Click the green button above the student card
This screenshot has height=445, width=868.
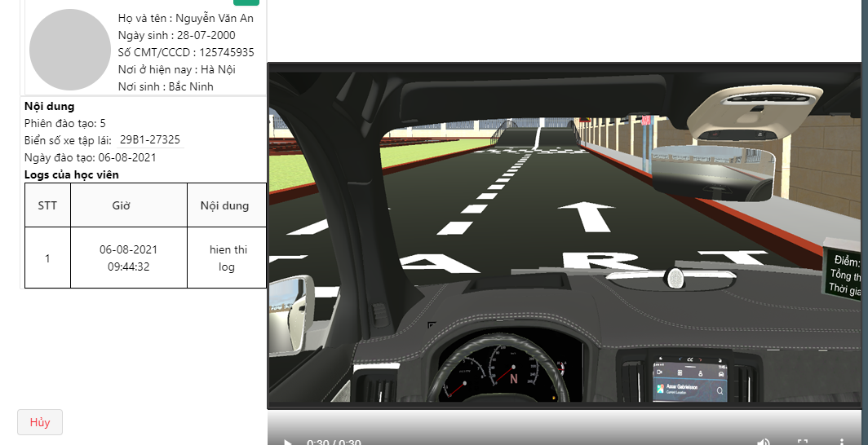click(x=246, y=2)
